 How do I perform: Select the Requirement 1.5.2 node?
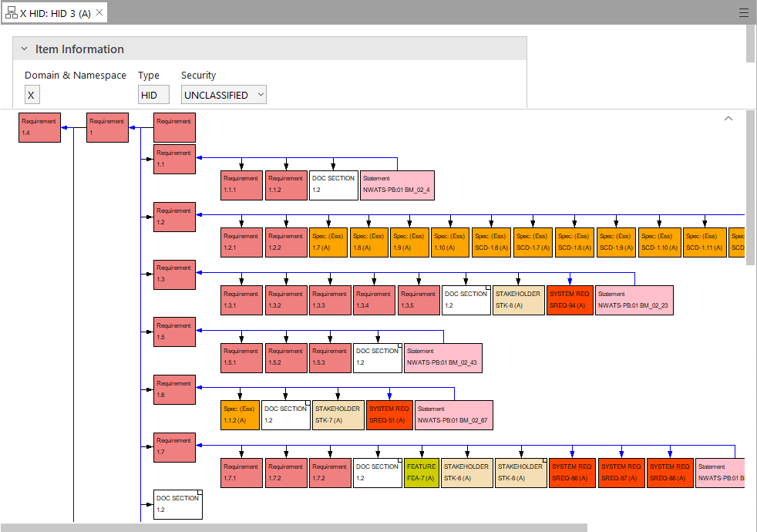click(x=286, y=358)
